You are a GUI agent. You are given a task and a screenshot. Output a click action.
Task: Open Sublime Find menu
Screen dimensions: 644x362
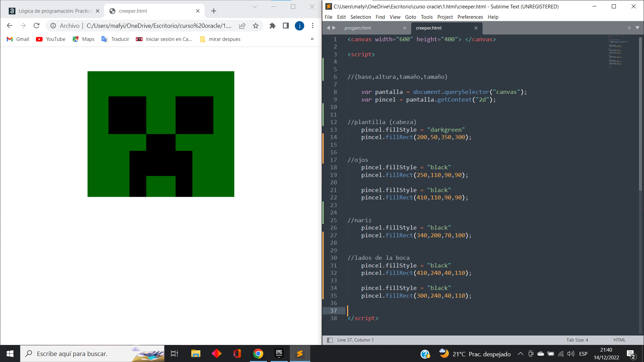pyautogui.click(x=380, y=17)
